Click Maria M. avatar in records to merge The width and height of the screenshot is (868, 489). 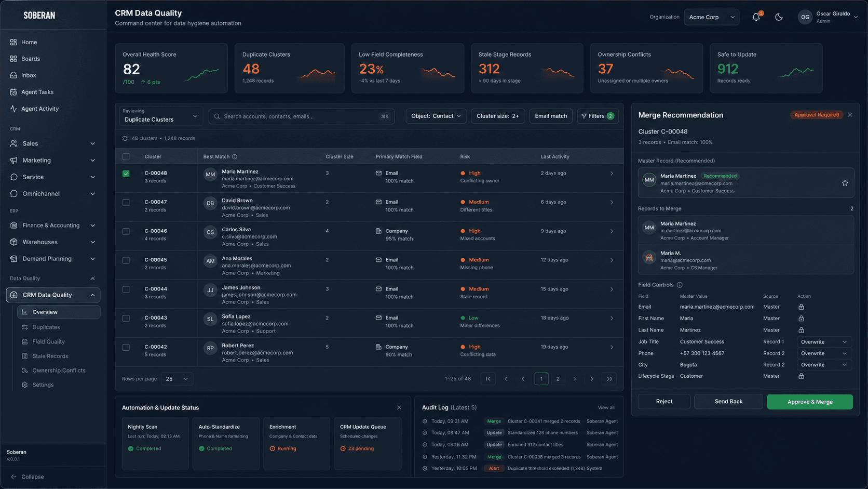[x=649, y=257]
